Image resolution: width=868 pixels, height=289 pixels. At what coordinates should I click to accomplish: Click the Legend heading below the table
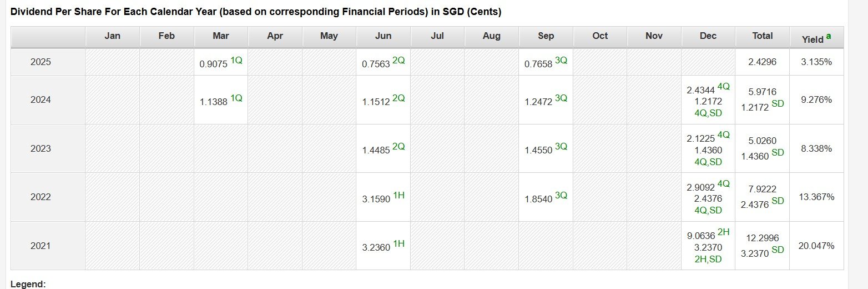point(28,284)
